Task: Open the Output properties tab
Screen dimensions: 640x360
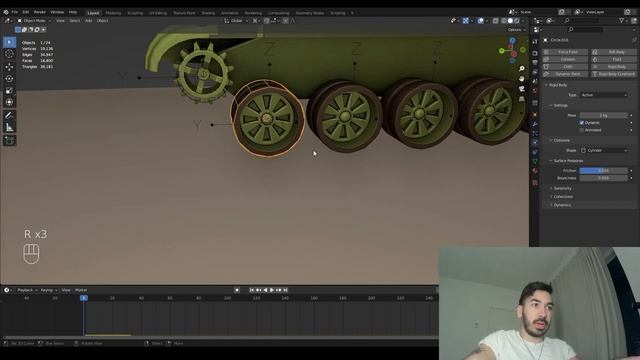Action: [535, 62]
